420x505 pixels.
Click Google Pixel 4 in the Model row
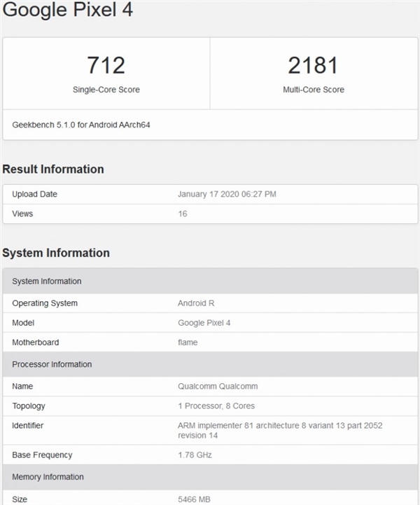(204, 323)
